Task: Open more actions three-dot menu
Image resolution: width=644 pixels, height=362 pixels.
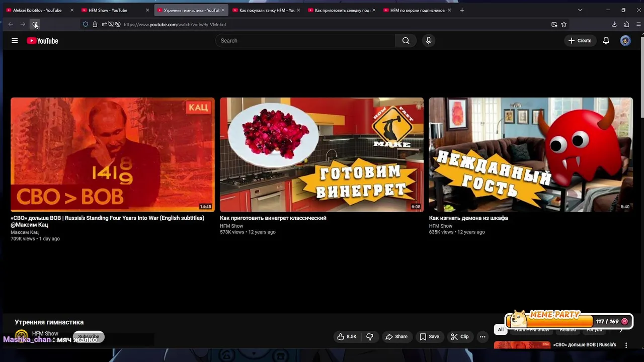Action: [x=482, y=337]
